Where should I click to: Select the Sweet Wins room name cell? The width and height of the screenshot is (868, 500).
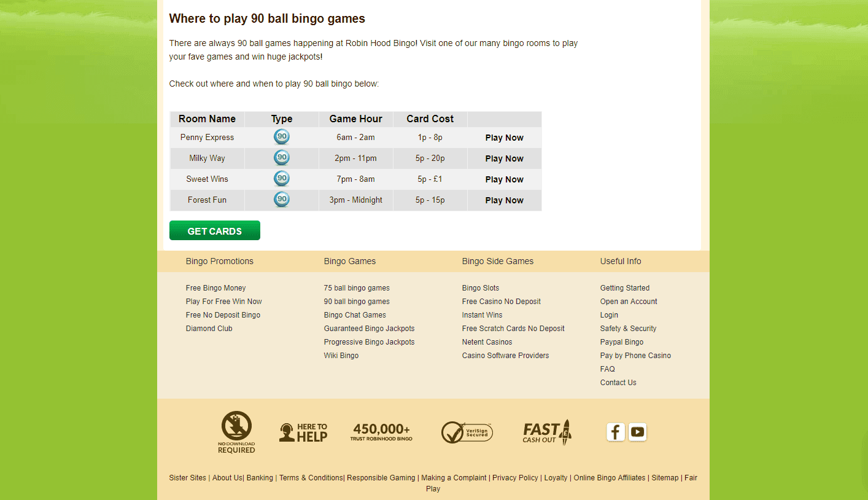(207, 179)
